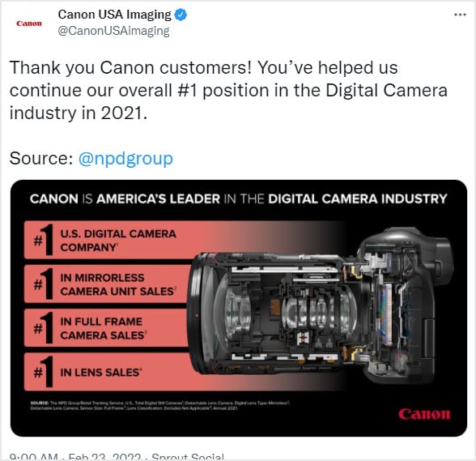Click the blue verified badge
The height and width of the screenshot is (461, 476).
click(181, 15)
